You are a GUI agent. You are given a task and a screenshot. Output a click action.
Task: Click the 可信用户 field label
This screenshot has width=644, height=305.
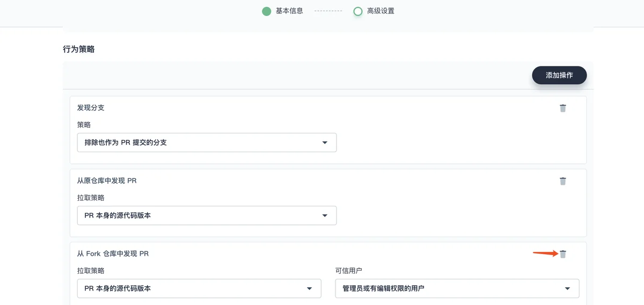point(349,271)
